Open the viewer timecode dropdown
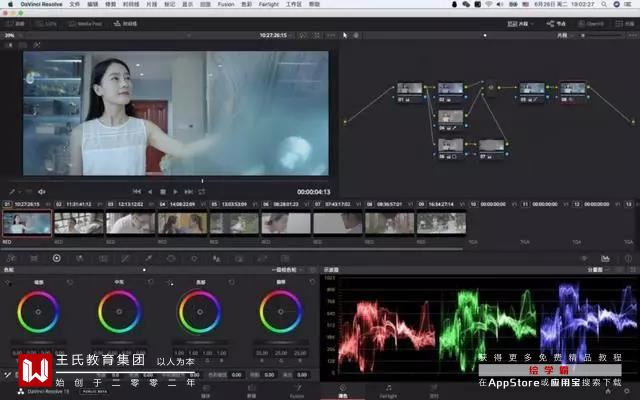 [x=276, y=36]
